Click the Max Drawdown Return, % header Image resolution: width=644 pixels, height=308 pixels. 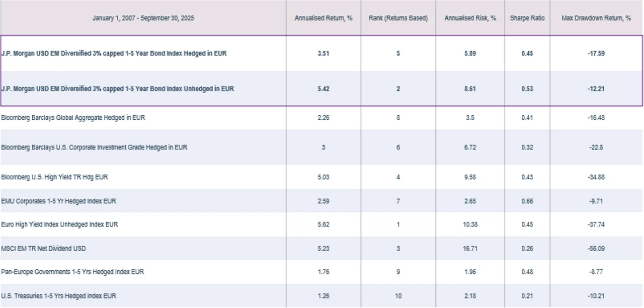(x=596, y=18)
